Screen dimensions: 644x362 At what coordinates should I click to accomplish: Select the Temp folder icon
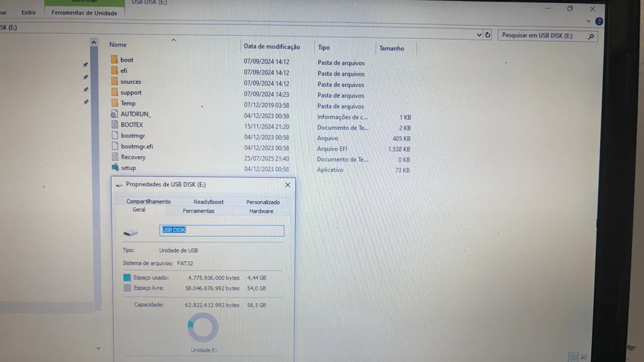coord(114,103)
